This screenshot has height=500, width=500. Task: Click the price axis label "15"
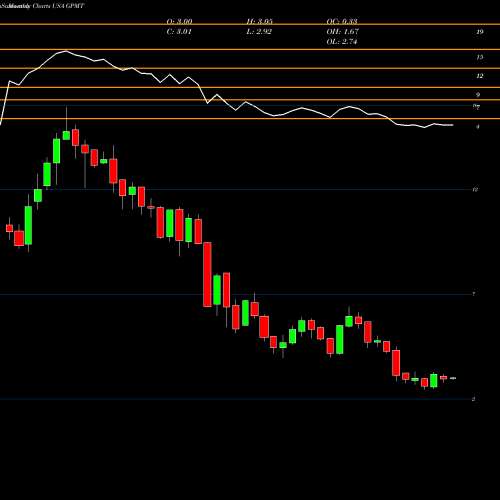click(480, 57)
